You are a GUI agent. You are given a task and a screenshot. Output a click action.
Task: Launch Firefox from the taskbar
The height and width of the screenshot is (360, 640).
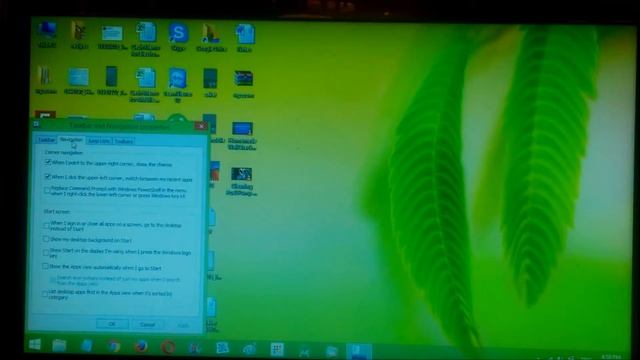coord(141,347)
